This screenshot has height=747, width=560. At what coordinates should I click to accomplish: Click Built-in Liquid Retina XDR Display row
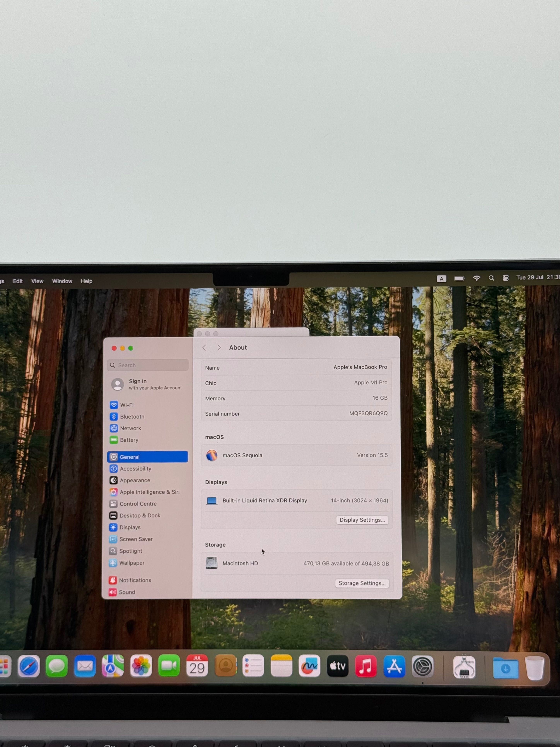[297, 500]
